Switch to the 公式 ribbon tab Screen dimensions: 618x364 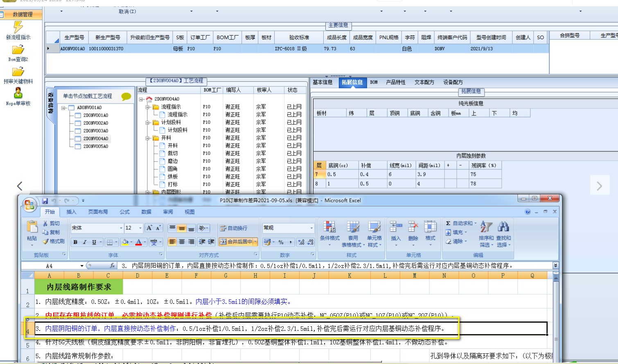(x=124, y=212)
